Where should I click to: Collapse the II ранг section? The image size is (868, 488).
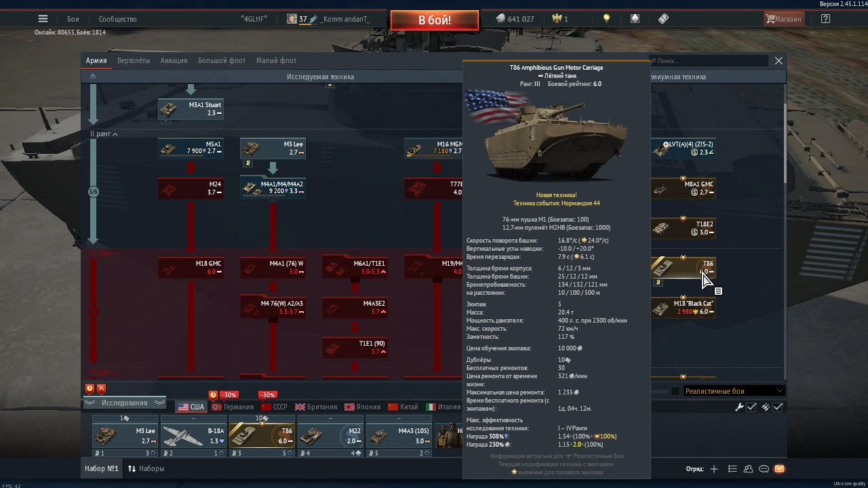[x=104, y=134]
